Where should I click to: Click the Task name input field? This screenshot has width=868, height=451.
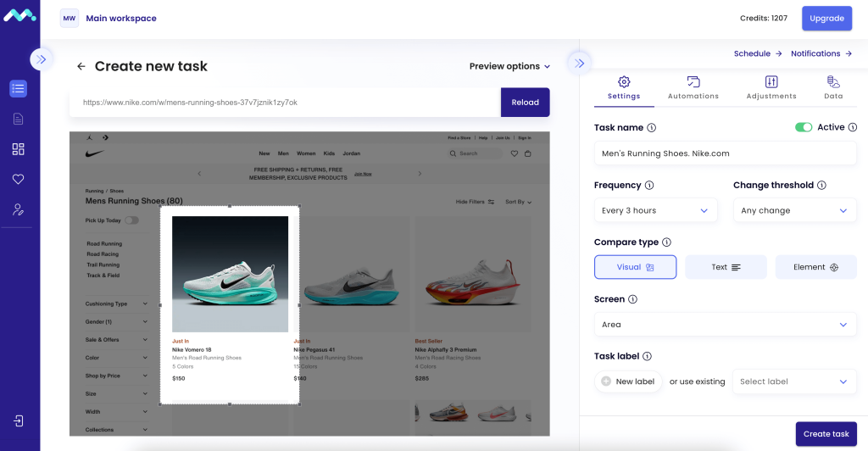point(726,153)
